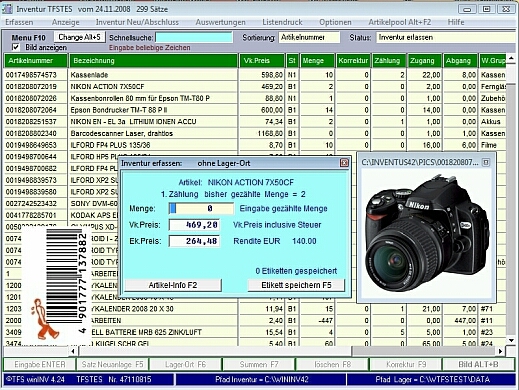519x390 pixels.
Task: Open Artikelpool Alt+F2 menu
Action: point(400,22)
